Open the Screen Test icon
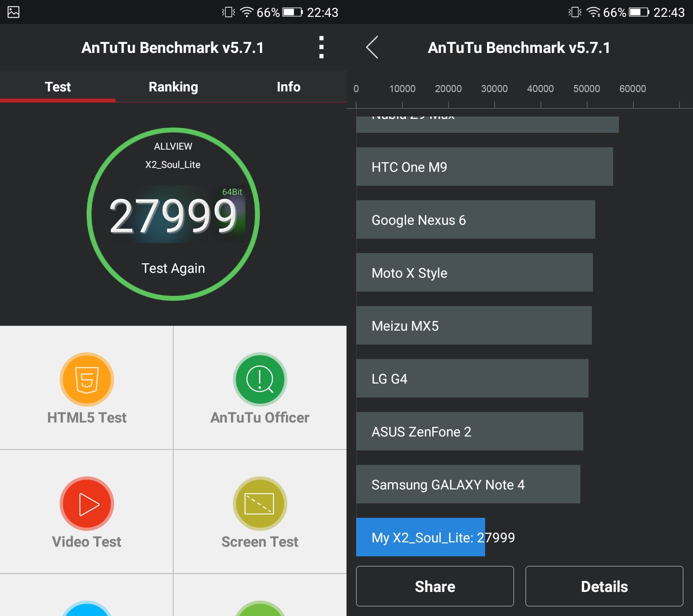This screenshot has width=693, height=616. tap(260, 504)
